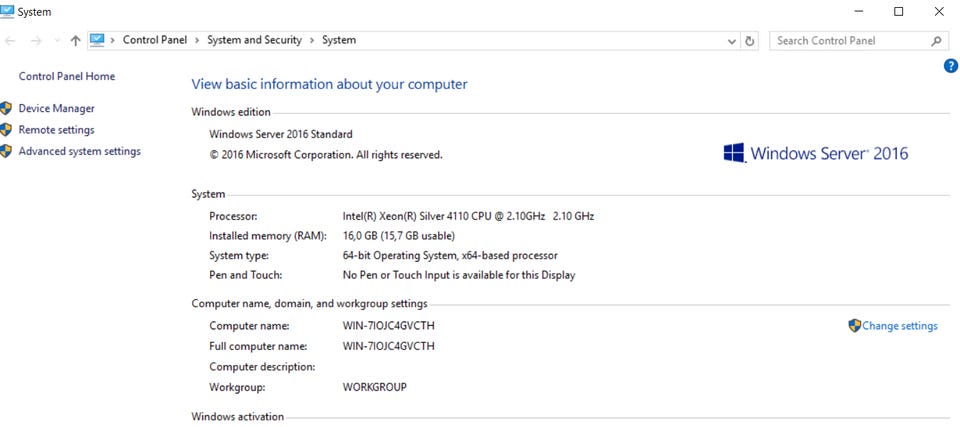Click the Refresh button in address bar

click(750, 41)
